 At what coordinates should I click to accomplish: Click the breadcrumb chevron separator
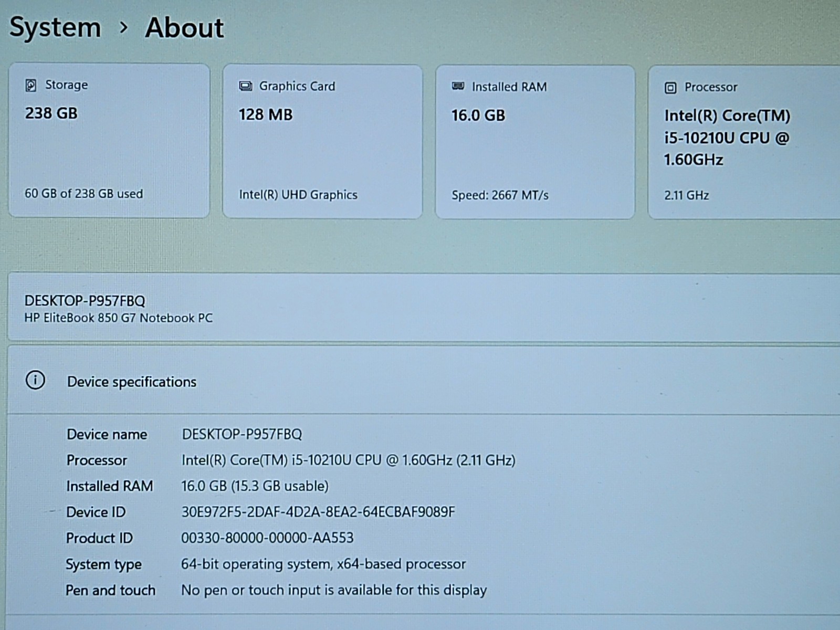(123, 27)
